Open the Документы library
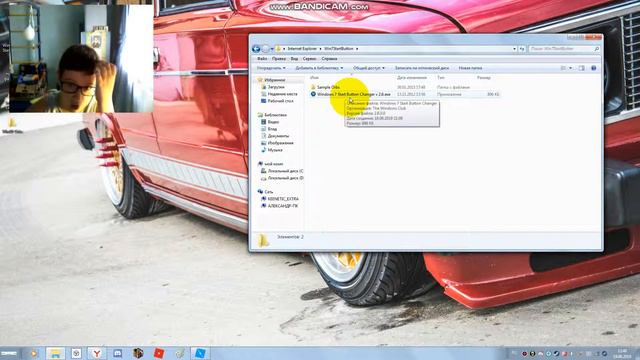This screenshot has height=360, width=640. 275,136
